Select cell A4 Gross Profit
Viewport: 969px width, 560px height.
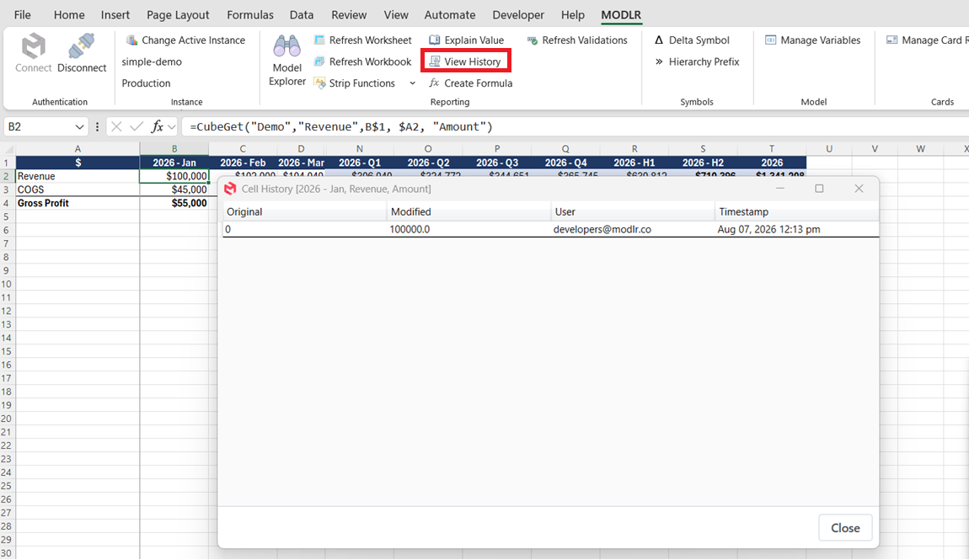point(78,203)
